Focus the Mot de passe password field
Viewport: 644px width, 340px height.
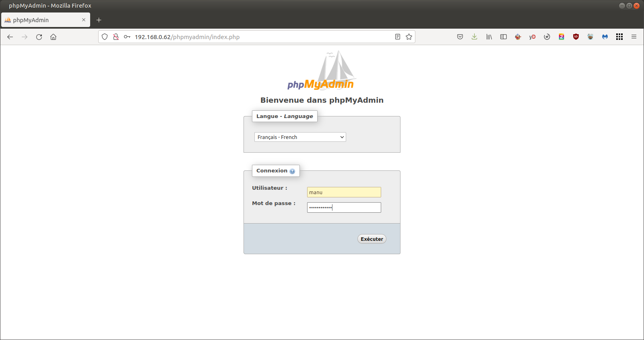344,207
